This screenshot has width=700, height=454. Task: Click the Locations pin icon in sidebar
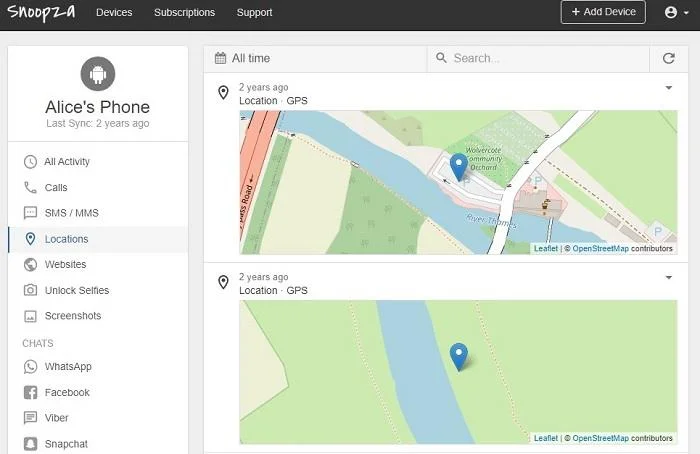point(30,239)
